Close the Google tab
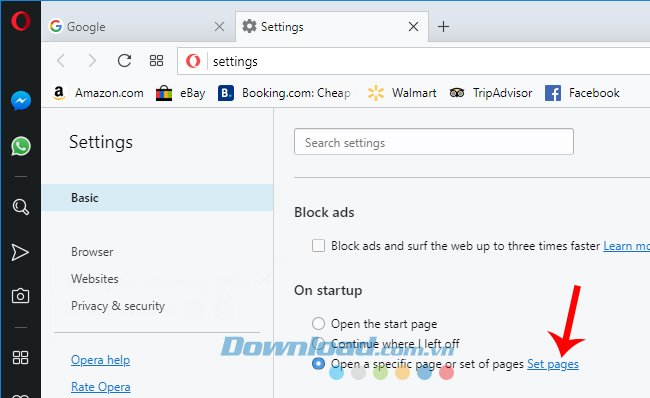This screenshot has height=398, width=650. coord(219,27)
